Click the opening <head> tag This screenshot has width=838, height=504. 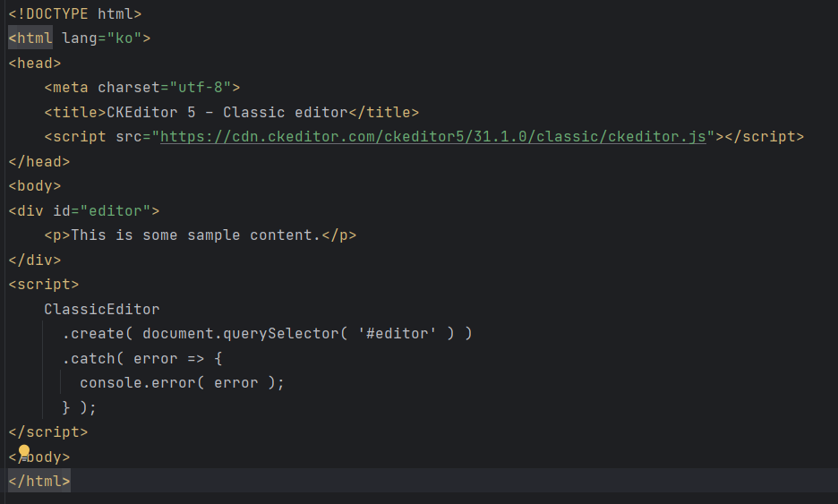[x=35, y=63]
